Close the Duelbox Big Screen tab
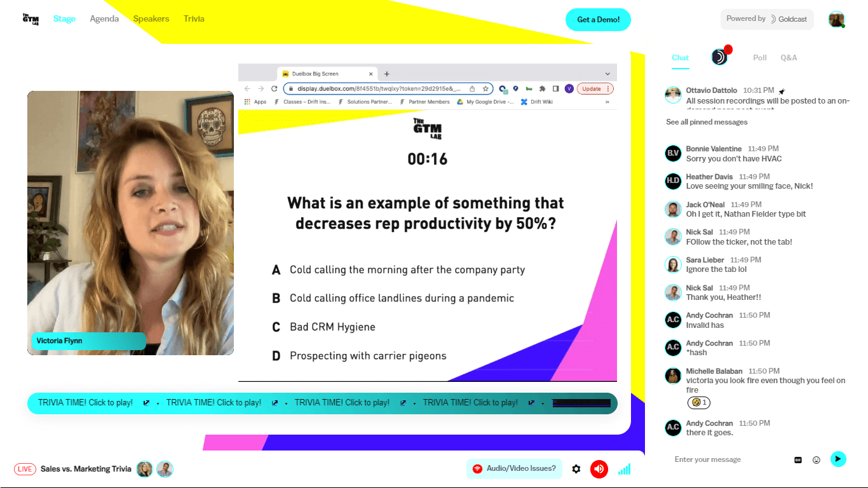 [371, 74]
